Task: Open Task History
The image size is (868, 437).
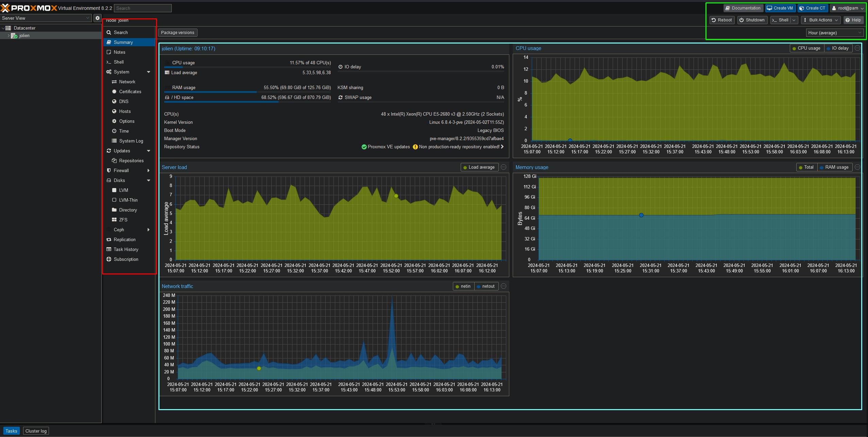Action: (129, 249)
